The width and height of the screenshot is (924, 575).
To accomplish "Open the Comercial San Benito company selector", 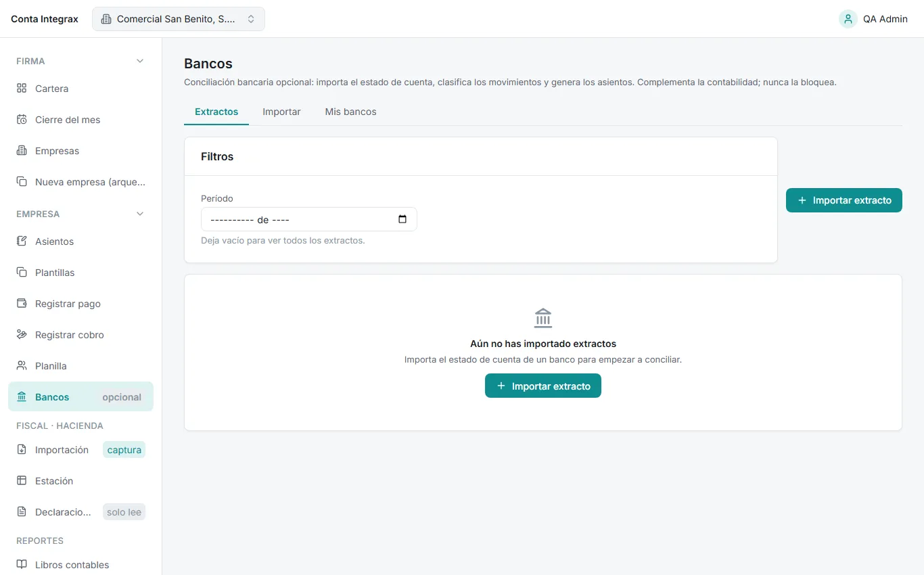I will click(179, 19).
